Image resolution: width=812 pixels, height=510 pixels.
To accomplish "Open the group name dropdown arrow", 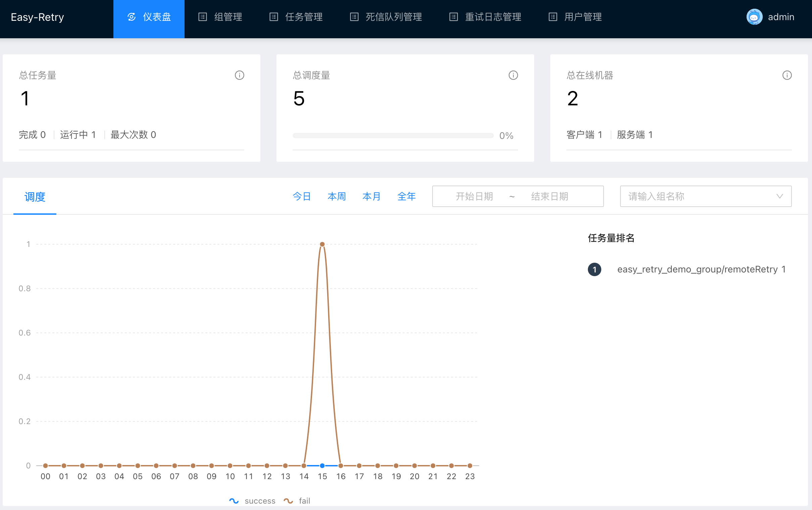I will coord(779,196).
